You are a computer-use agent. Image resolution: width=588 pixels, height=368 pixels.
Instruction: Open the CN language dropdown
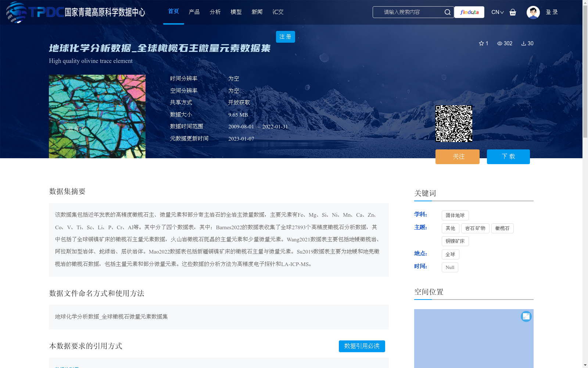pyautogui.click(x=498, y=12)
